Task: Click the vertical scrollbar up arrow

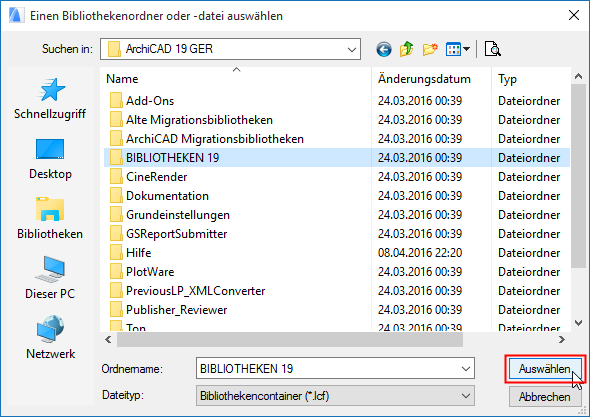Action: pos(578,76)
